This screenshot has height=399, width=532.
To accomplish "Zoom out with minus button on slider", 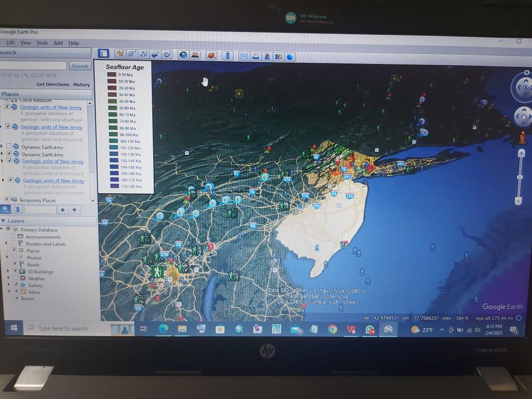I will [x=518, y=201].
